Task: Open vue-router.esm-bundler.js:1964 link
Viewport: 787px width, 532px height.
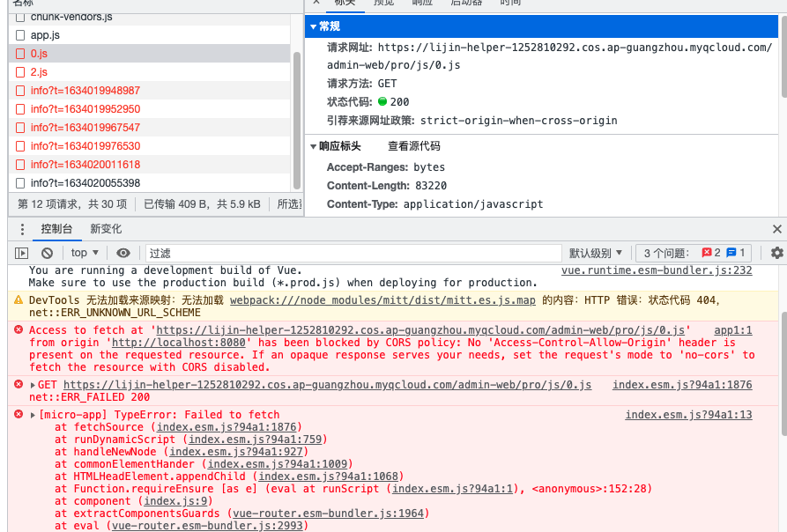Action: tap(328, 514)
